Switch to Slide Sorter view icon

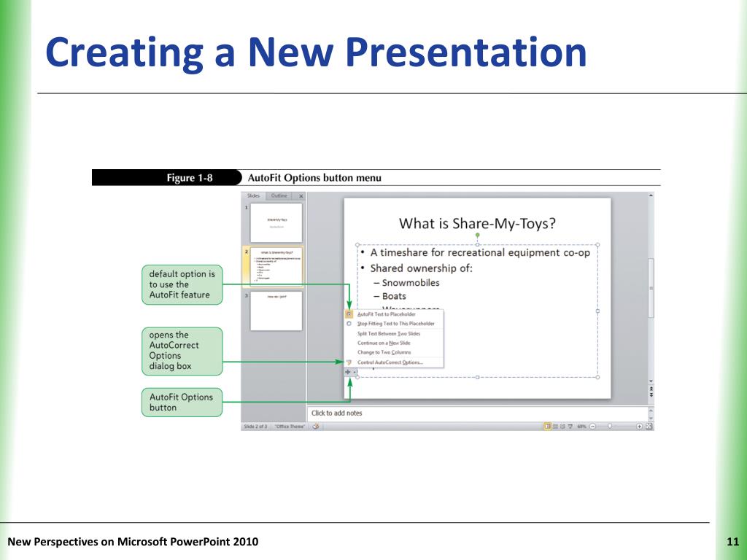pyautogui.click(x=555, y=426)
